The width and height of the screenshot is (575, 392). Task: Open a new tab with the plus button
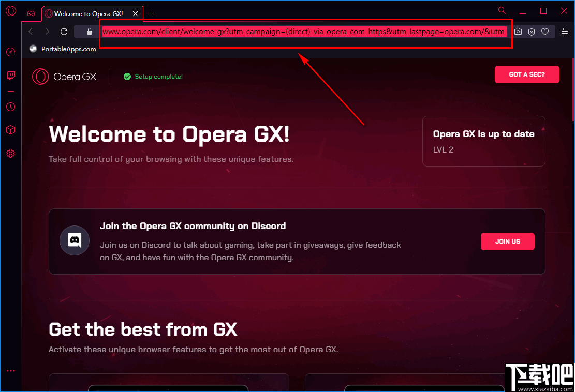click(150, 13)
